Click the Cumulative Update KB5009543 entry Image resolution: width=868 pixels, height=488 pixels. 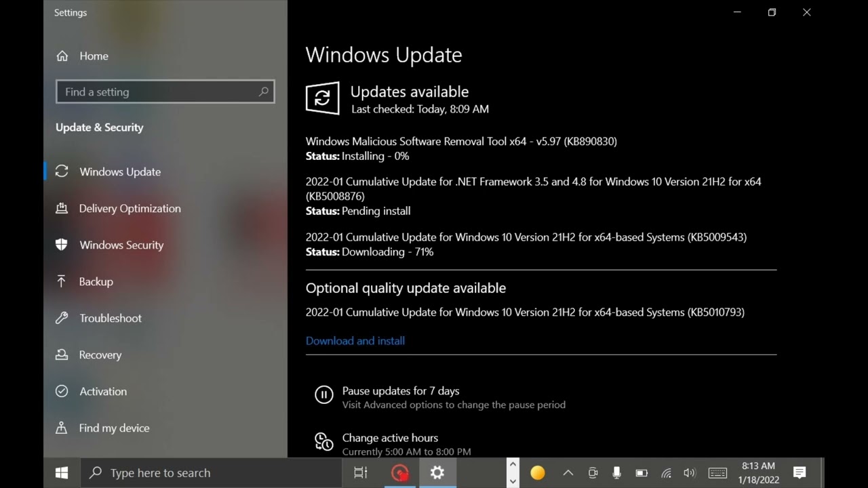(526, 237)
